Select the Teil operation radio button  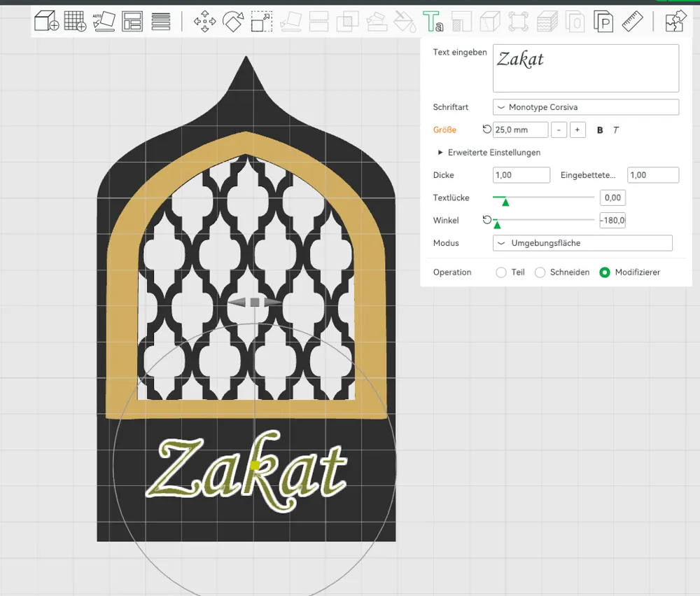point(501,272)
